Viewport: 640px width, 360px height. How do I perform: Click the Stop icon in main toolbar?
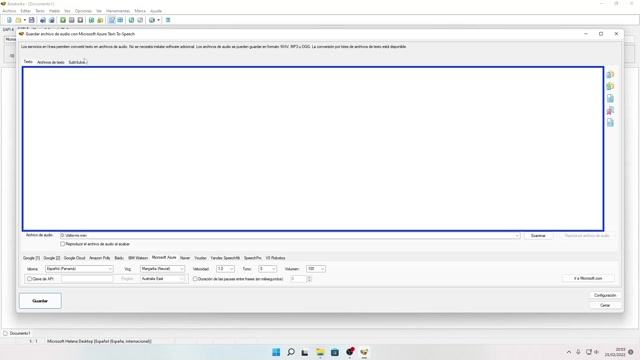pyautogui.click(x=80, y=20)
